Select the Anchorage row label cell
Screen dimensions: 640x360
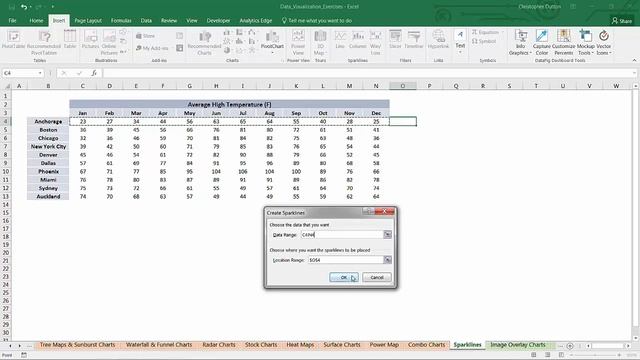pyautogui.click(x=48, y=121)
